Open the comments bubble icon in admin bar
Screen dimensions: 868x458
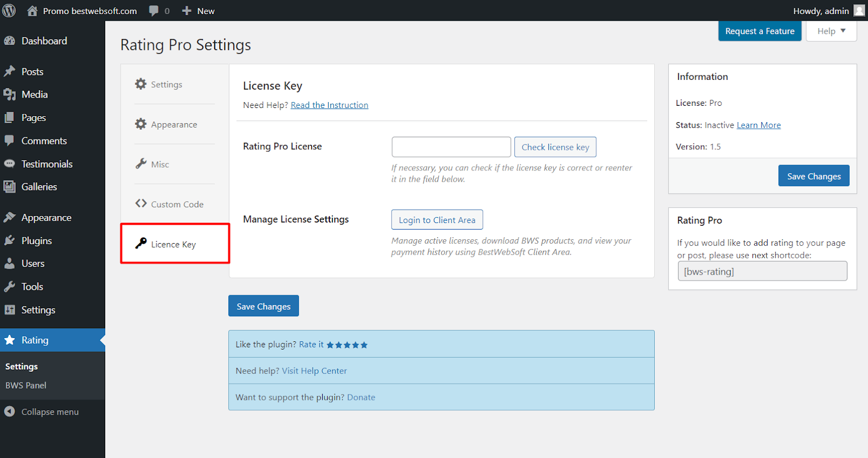click(154, 11)
